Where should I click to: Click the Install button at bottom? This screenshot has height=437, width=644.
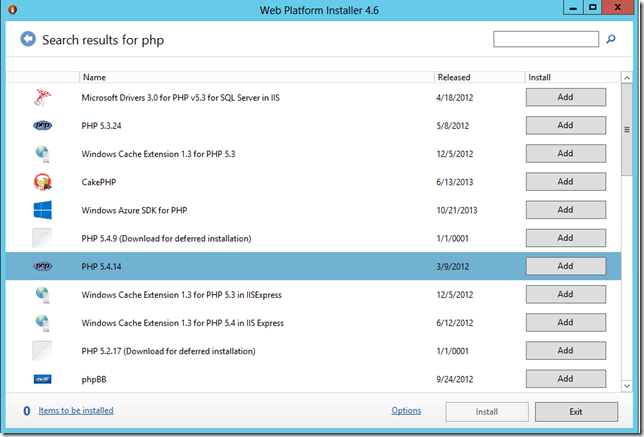pyautogui.click(x=487, y=412)
